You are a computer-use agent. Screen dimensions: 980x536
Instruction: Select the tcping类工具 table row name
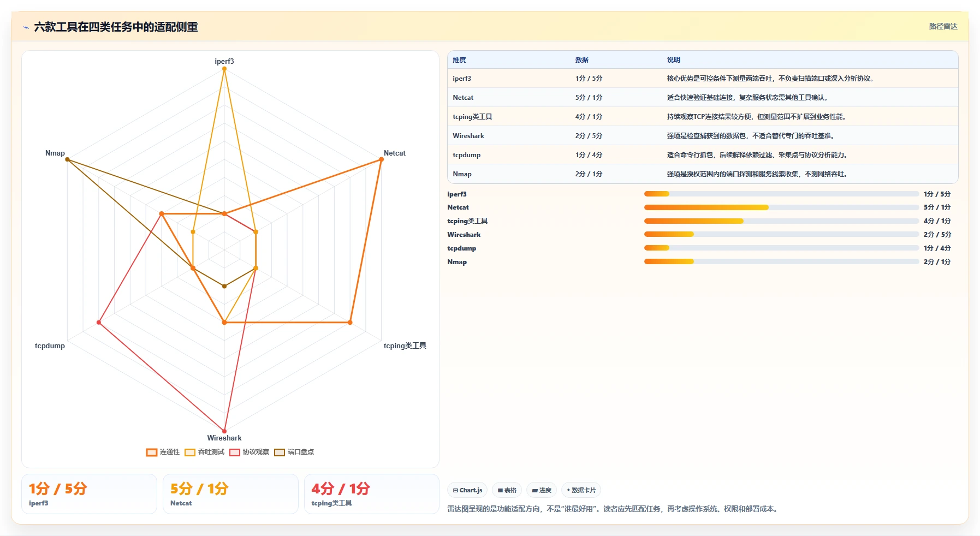pyautogui.click(x=472, y=117)
